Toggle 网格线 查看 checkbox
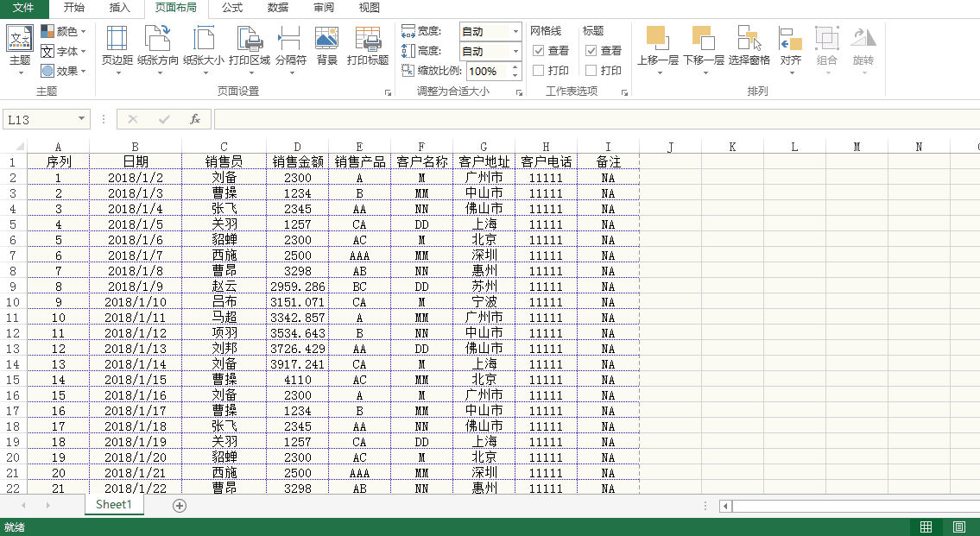The height and width of the screenshot is (536, 980). pos(538,51)
